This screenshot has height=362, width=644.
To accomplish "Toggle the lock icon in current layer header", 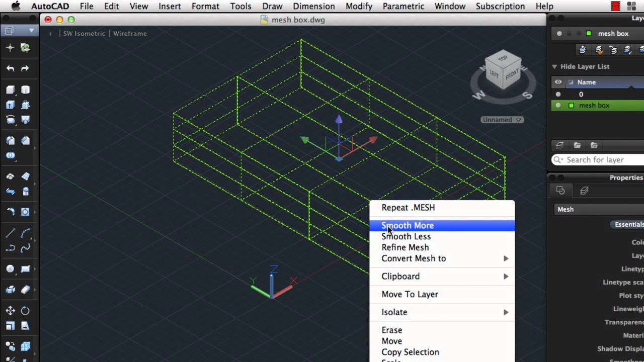I will (x=569, y=34).
